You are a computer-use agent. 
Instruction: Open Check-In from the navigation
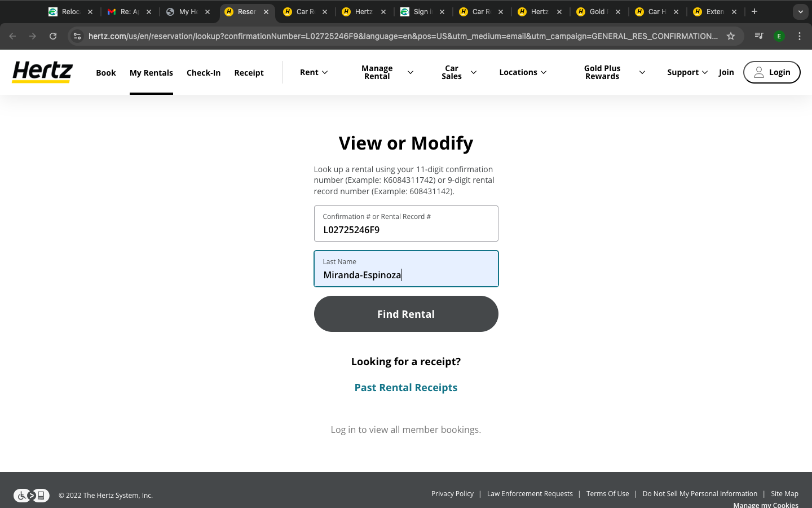coord(204,73)
